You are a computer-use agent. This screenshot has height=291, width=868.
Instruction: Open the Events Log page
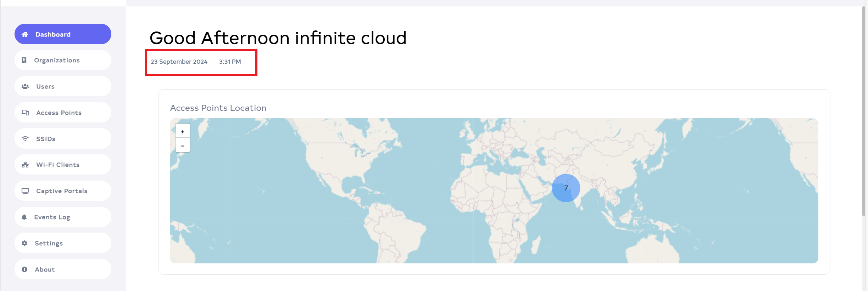(52, 217)
